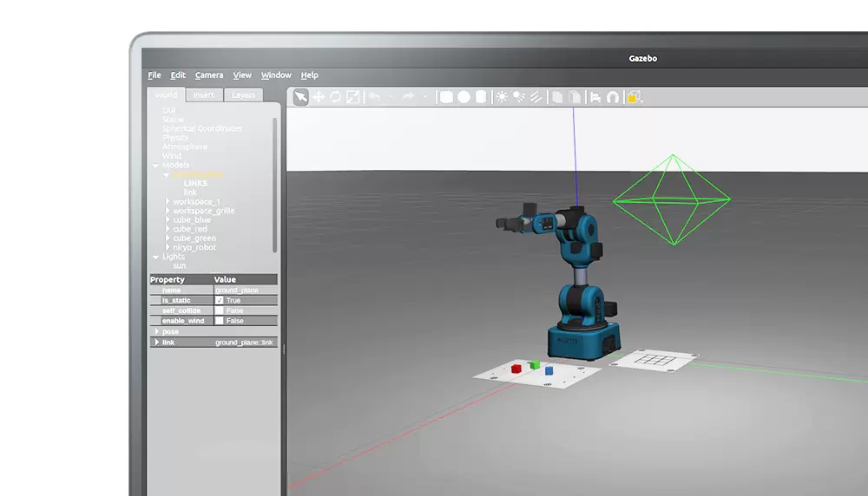The height and width of the screenshot is (496, 868).
Task: Select the red cube in viewport
Action: click(516, 369)
